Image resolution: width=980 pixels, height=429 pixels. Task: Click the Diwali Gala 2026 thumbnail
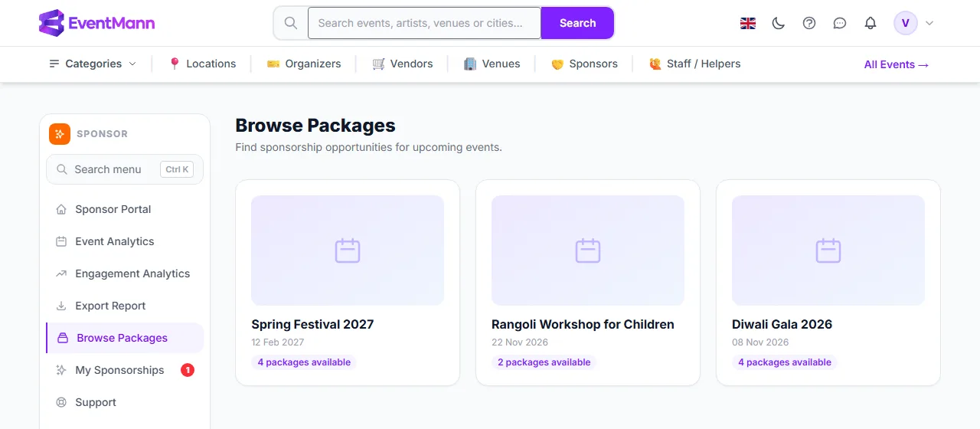pyautogui.click(x=828, y=251)
